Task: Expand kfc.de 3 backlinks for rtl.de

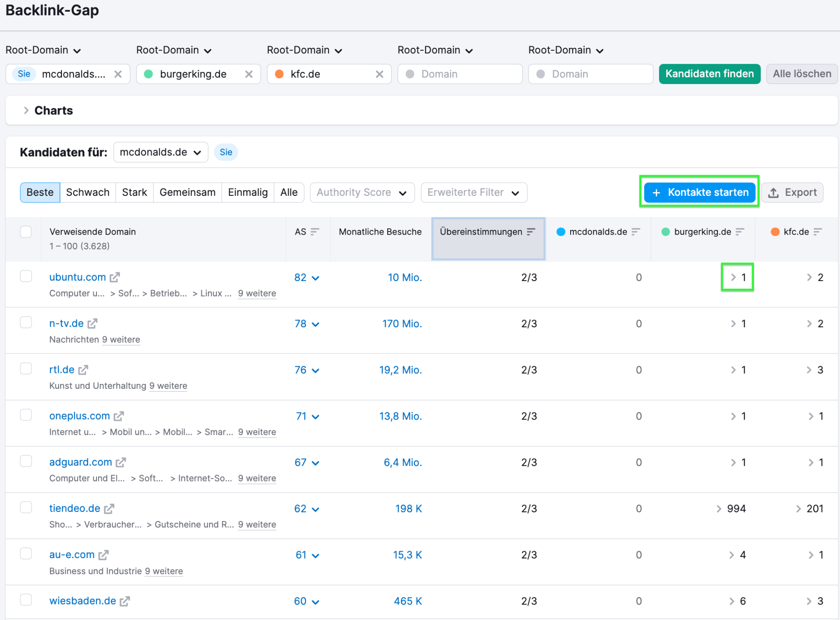Action: click(x=815, y=370)
